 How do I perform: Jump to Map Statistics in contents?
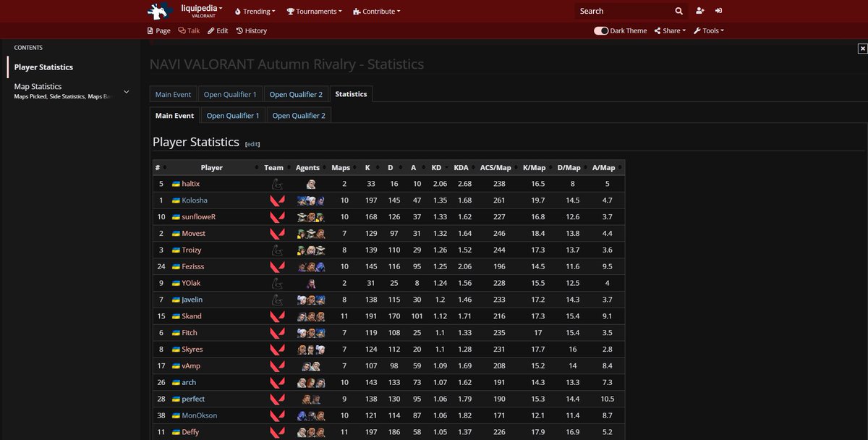[x=38, y=87]
